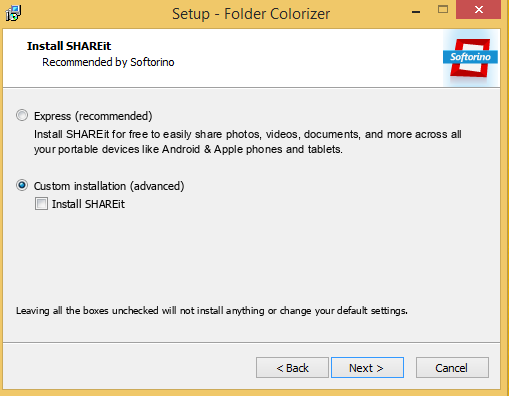Check the Install SHAREit checkbox

click(x=41, y=204)
